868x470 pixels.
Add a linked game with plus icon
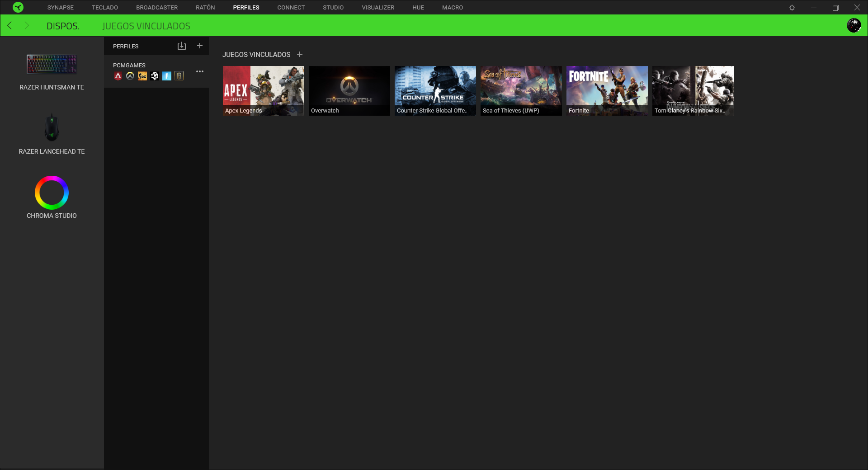300,54
